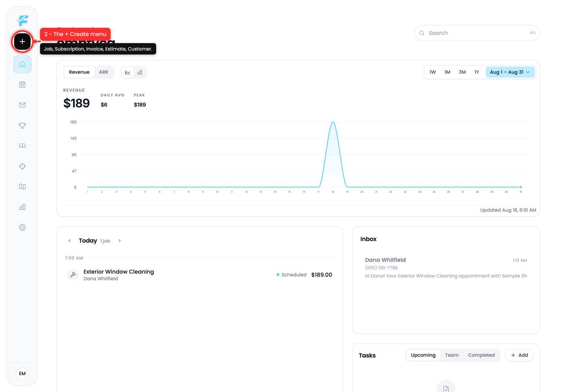Viewport: 565px width, 392px height.
Task: Select the Team tasks tab
Action: click(452, 355)
